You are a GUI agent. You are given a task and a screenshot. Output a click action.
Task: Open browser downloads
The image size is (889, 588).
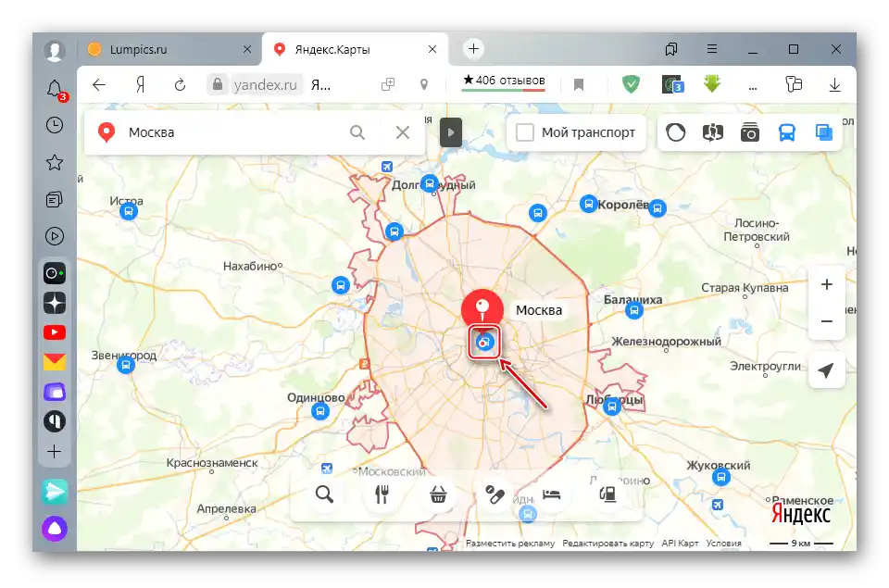(x=834, y=84)
